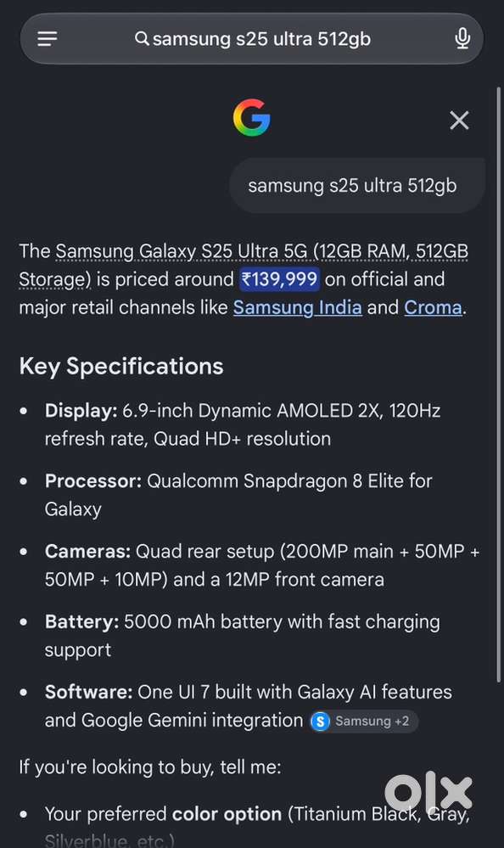Open the Croma retailer link

coord(434,307)
